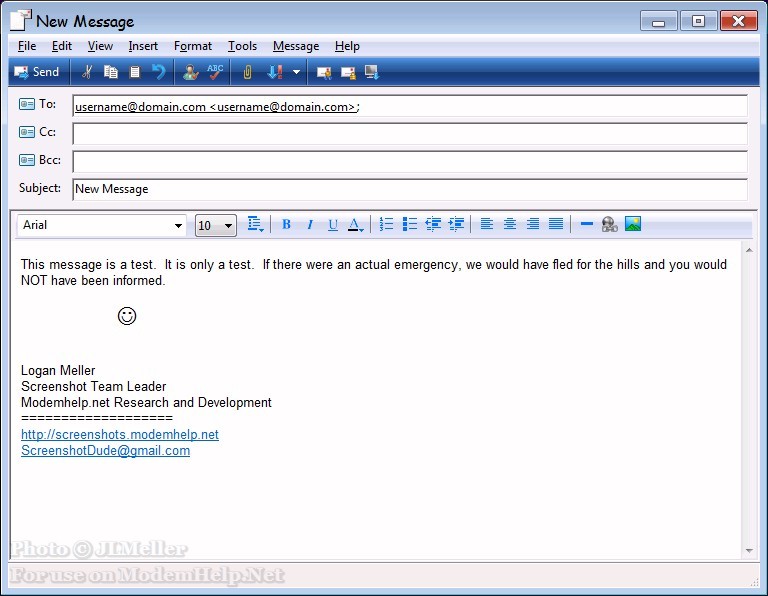The width and height of the screenshot is (768, 596).
Task: Align text right
Action: [533, 224]
